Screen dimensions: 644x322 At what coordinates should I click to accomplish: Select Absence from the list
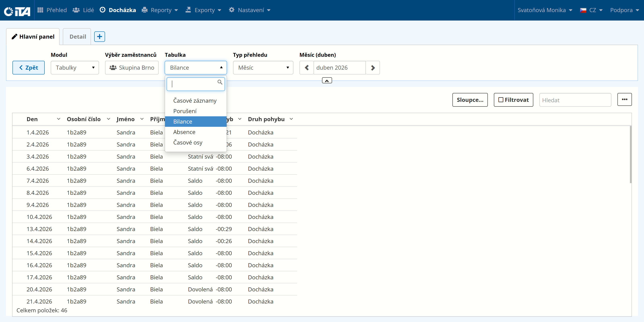pyautogui.click(x=196, y=132)
